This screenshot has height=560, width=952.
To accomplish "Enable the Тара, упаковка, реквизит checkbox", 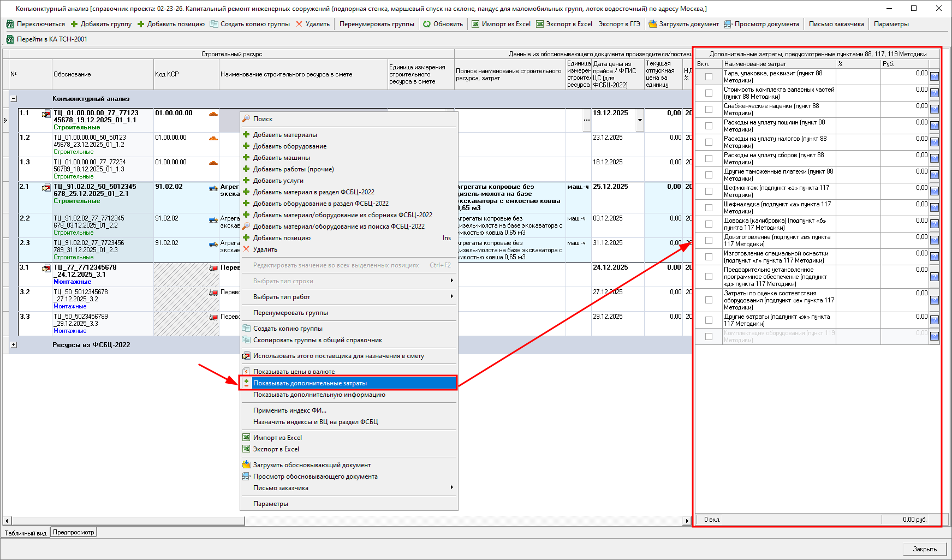I will pyautogui.click(x=709, y=77).
